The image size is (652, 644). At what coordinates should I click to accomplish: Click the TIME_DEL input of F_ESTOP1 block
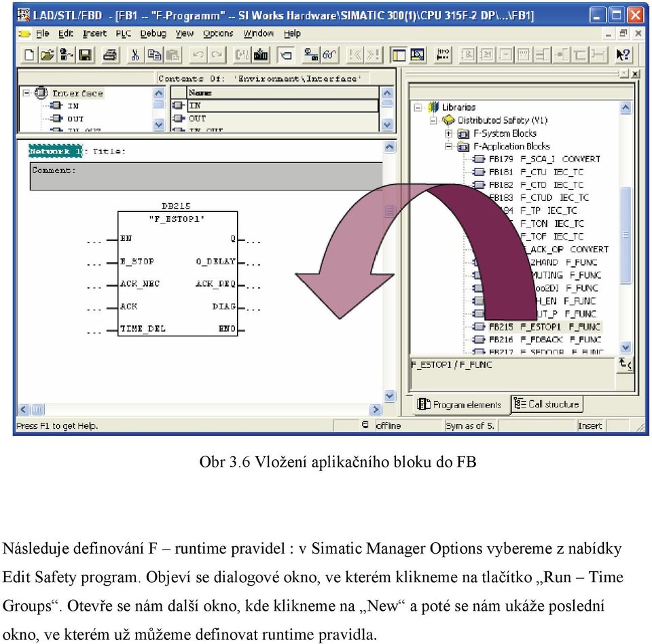coord(143,329)
